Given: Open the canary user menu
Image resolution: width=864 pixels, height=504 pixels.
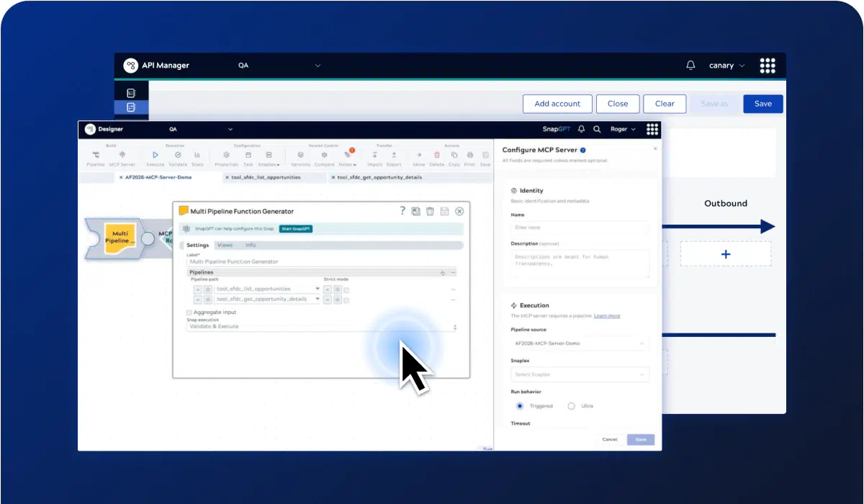Looking at the screenshot, I should (727, 66).
